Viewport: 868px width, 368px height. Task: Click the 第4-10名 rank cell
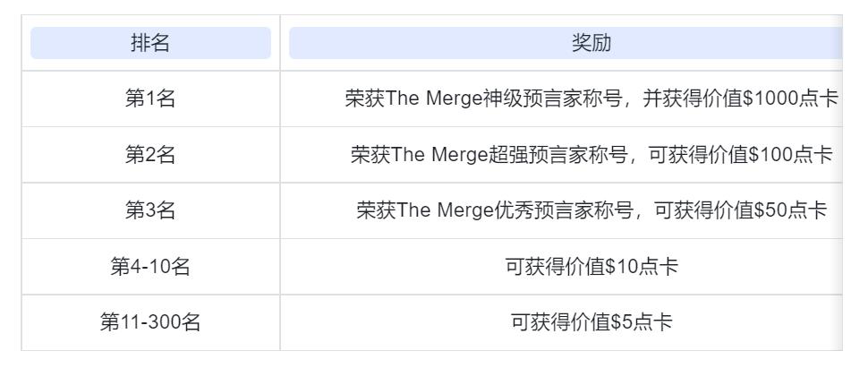150,267
